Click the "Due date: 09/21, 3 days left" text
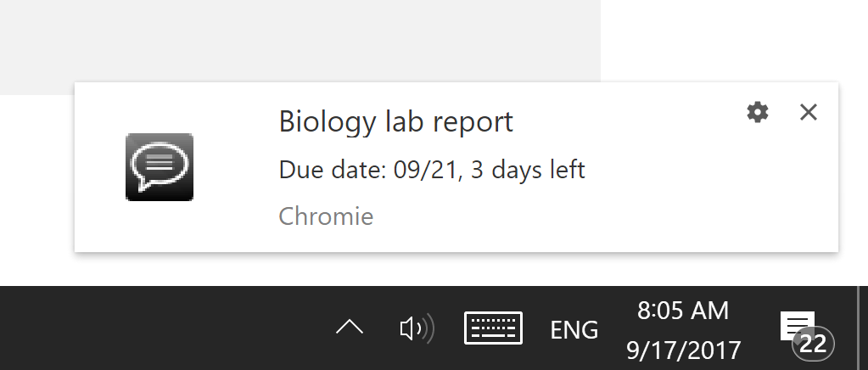The image size is (868, 370). click(432, 170)
